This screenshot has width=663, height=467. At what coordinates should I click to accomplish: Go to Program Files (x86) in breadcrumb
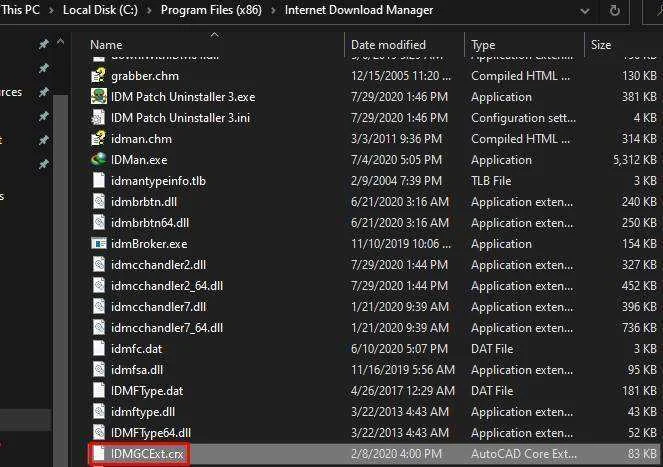pyautogui.click(x=211, y=10)
